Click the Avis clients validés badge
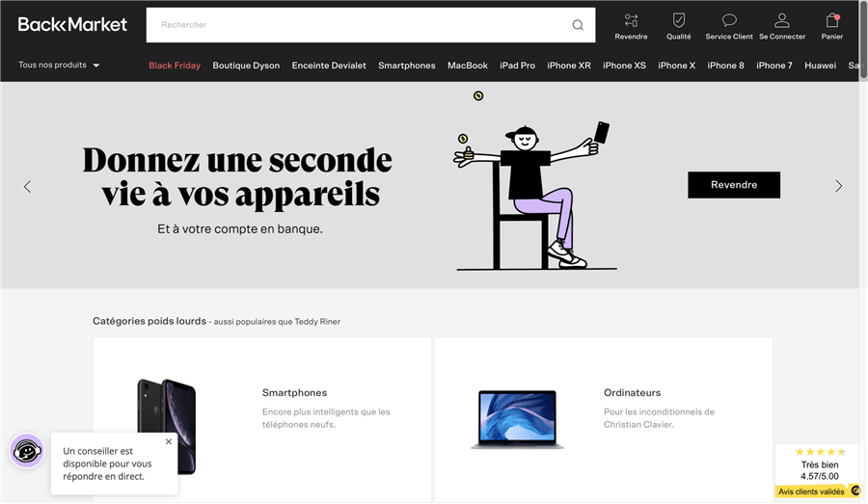Screen dimensions: 868x504 click(817, 491)
